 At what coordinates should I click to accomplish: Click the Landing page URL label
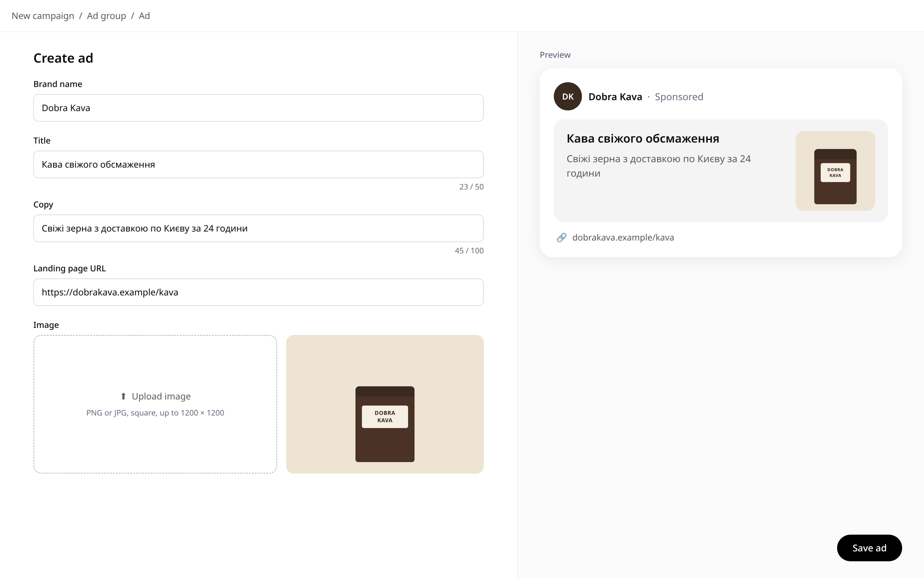(70, 268)
